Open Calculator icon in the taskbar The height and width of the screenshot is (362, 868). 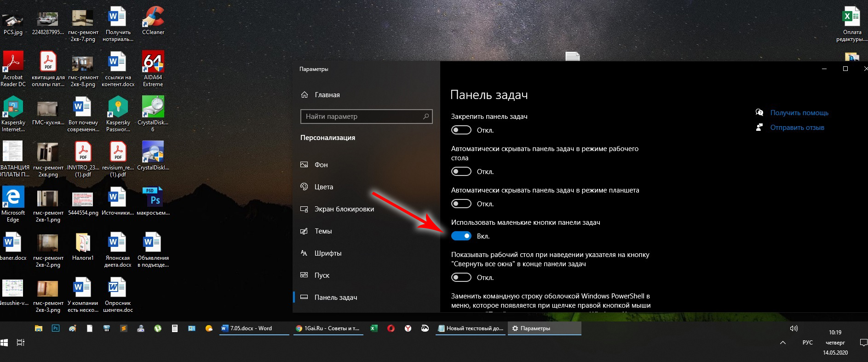(x=175, y=328)
